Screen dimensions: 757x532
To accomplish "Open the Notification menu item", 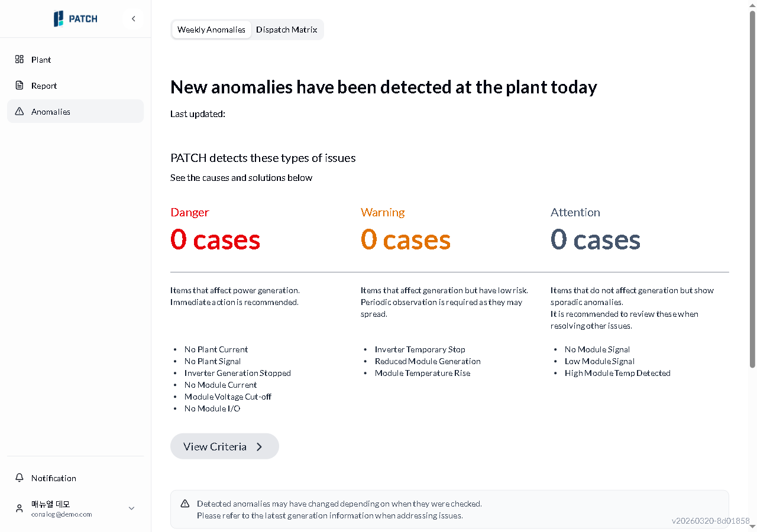I will coord(53,478).
